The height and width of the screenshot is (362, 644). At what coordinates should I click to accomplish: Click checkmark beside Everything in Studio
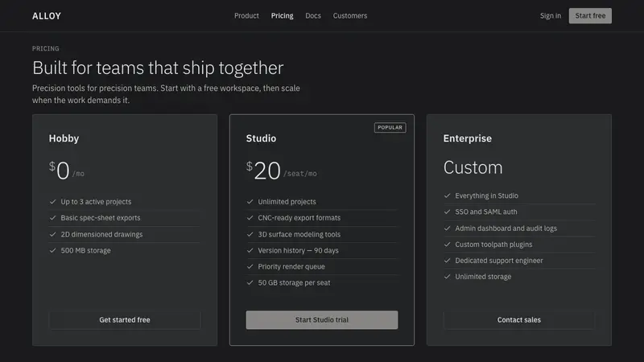[448, 195]
